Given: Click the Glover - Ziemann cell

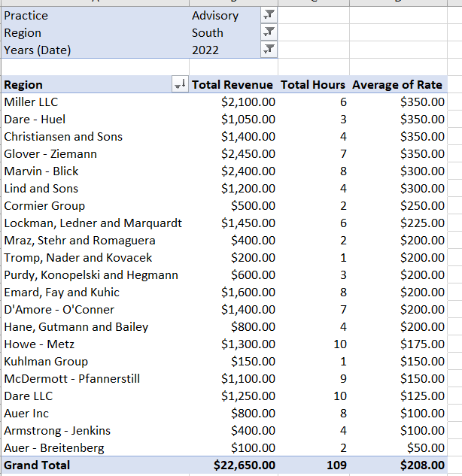Looking at the screenshot, I should pos(50,154).
